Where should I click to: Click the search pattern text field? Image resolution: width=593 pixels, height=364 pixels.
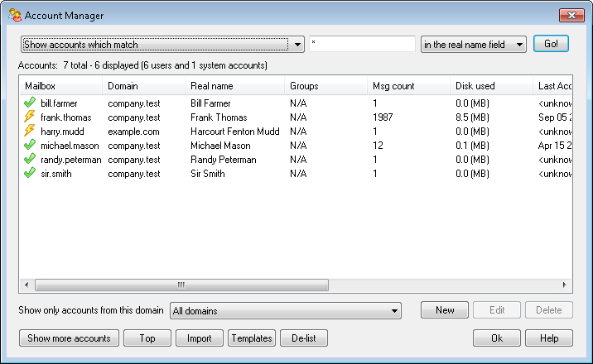[362, 45]
